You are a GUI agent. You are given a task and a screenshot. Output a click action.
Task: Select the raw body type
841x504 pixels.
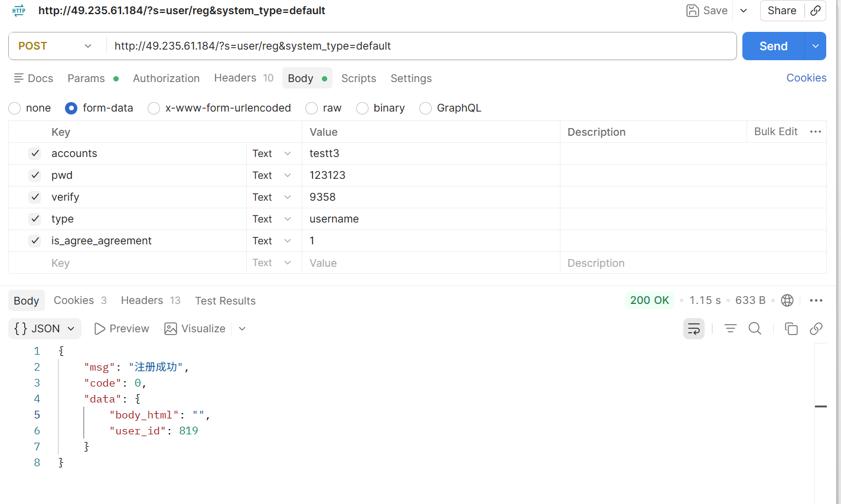click(311, 108)
